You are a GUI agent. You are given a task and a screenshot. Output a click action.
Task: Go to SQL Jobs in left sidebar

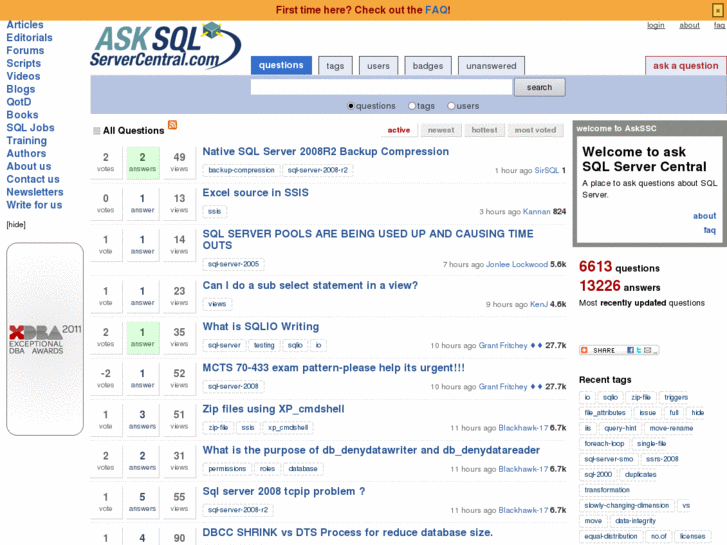(x=30, y=128)
